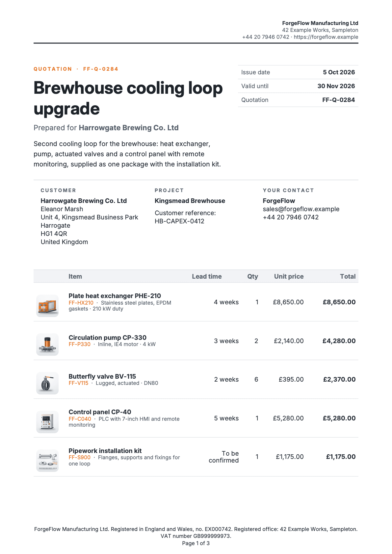Click SKU code FF-P330
The width and height of the screenshot is (392, 554).
pyautogui.click(x=79, y=344)
